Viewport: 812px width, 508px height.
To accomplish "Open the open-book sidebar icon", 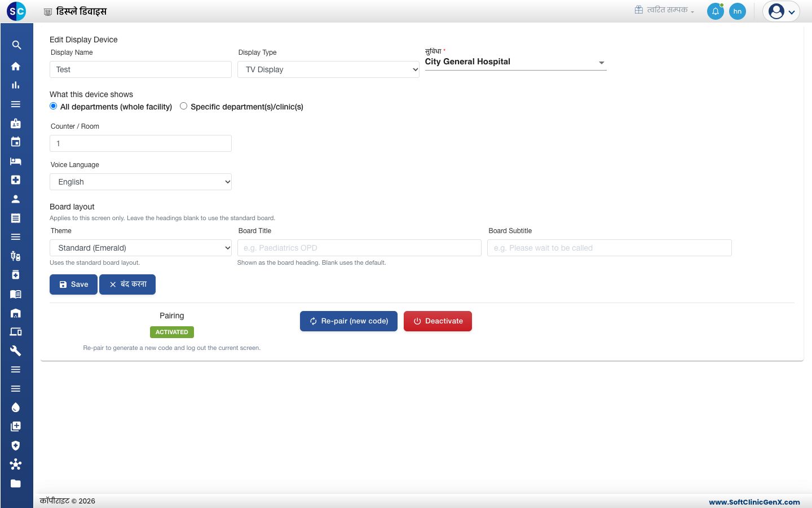I will (x=16, y=294).
